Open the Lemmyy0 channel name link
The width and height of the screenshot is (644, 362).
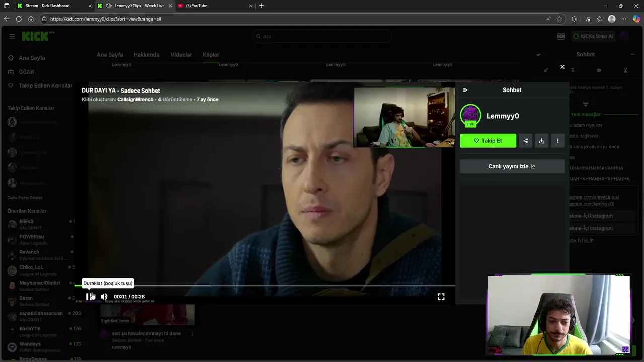[503, 116]
